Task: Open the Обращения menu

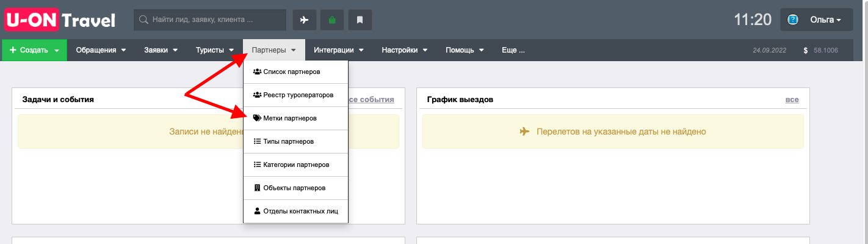Action: 101,50
